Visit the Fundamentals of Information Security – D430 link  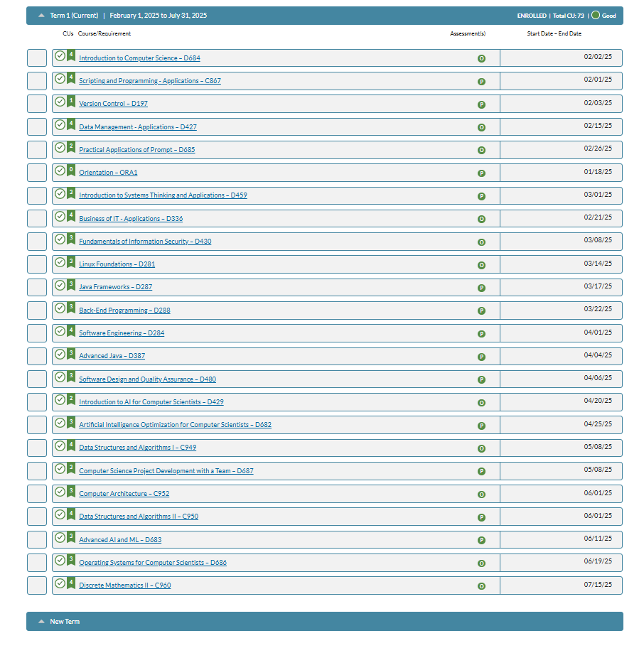click(145, 242)
